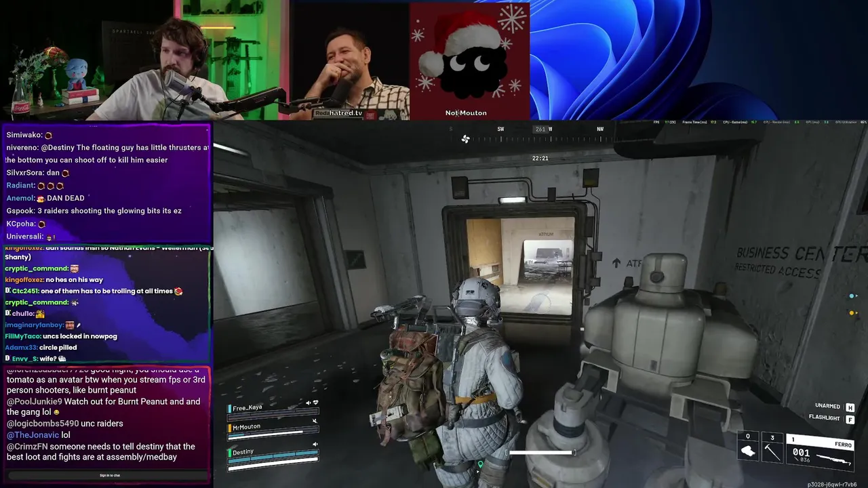Click the center interaction progress bar
The height and width of the screenshot is (488, 868).
click(542, 453)
